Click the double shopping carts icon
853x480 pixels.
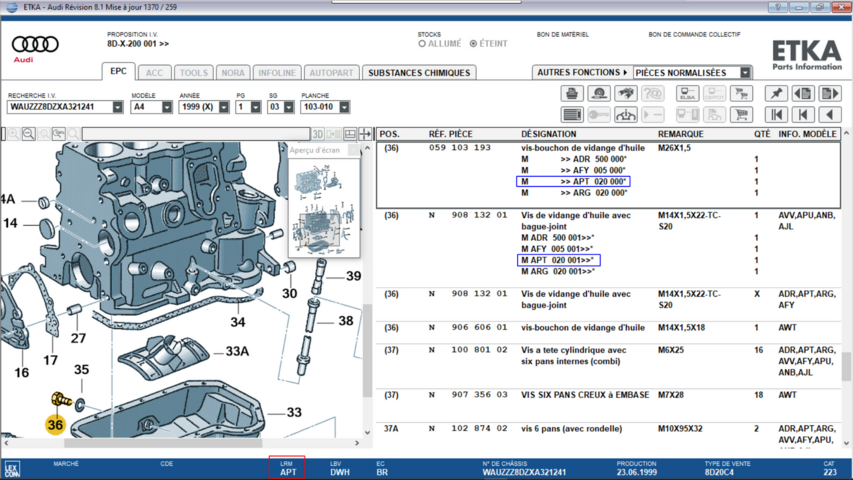tap(741, 94)
